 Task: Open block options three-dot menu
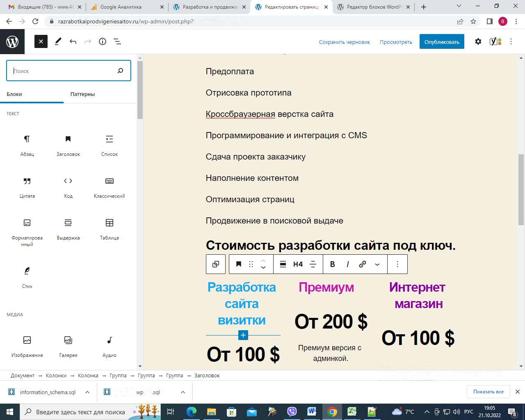[397, 264]
